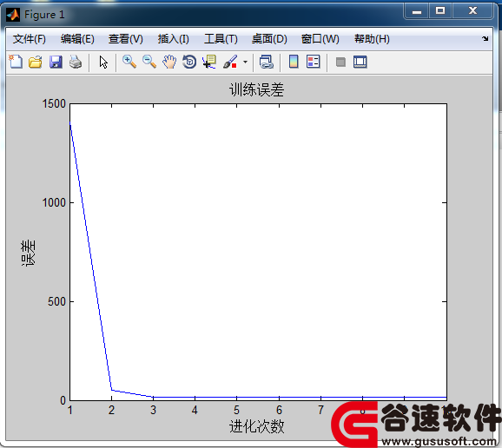Image resolution: width=502 pixels, height=448 pixels.
Task: Click the MATLAB logo in title bar
Action: pos(13,15)
